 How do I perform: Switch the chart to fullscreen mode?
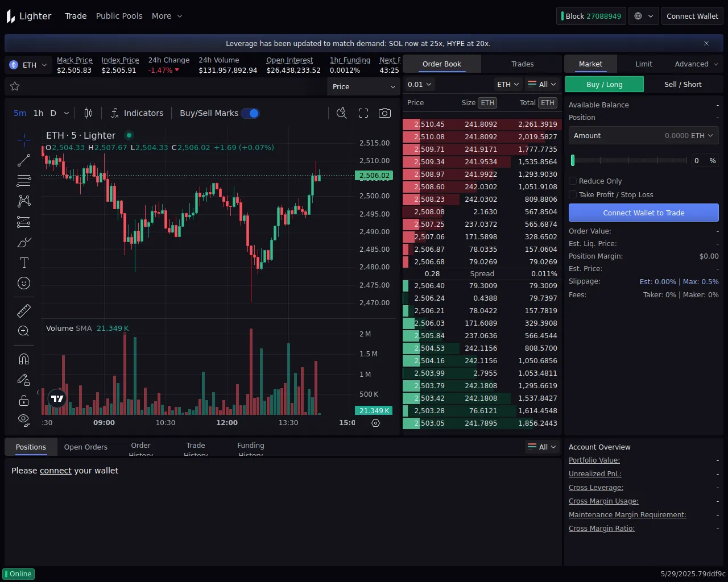[363, 113]
